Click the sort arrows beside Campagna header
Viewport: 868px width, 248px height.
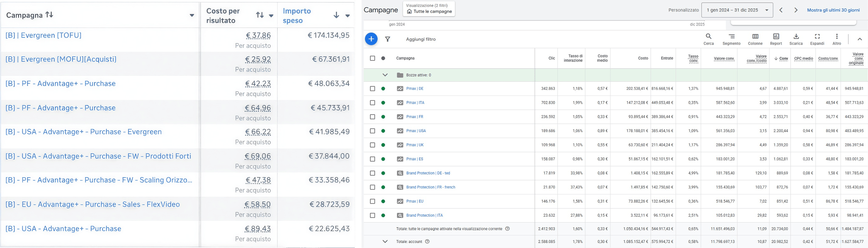pyautogui.click(x=49, y=15)
